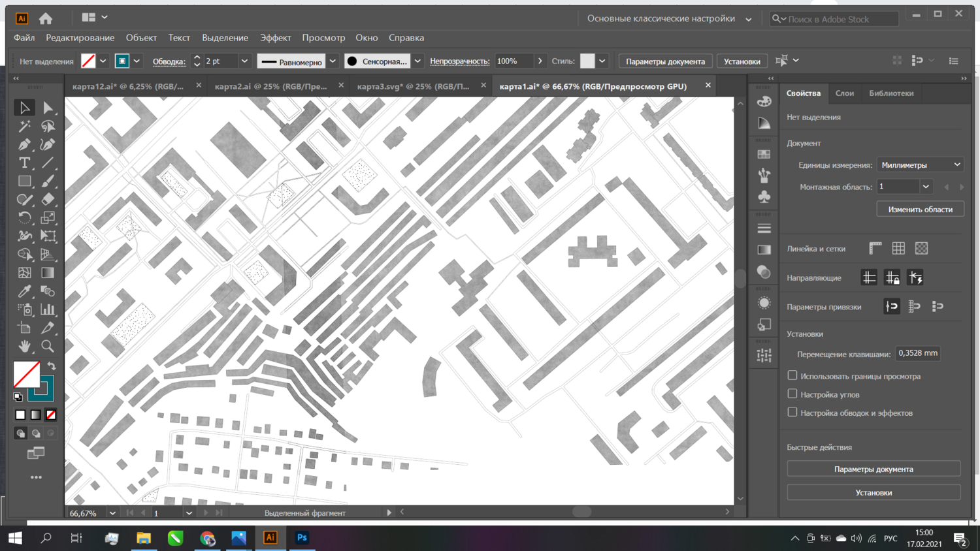The width and height of the screenshot is (980, 551).
Task: Expand the zoom level dropdown 66,67%
Action: click(x=112, y=513)
